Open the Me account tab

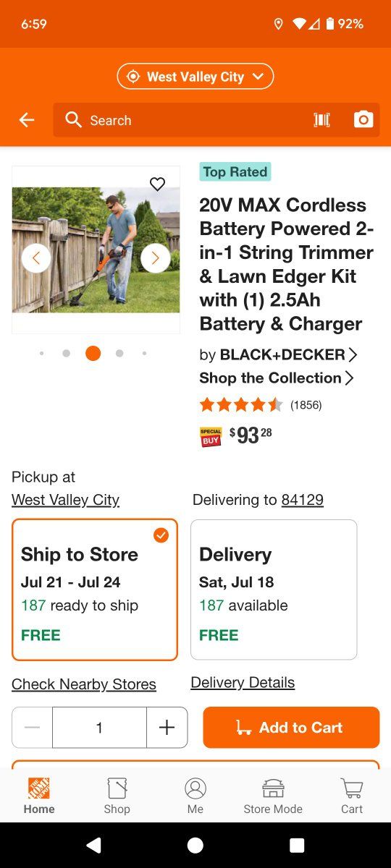pyautogui.click(x=195, y=796)
